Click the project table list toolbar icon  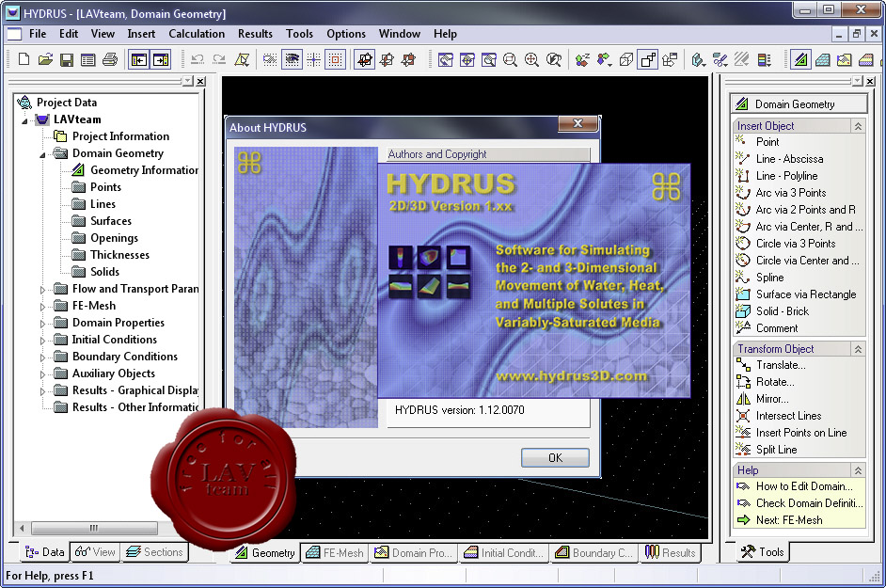tap(88, 59)
